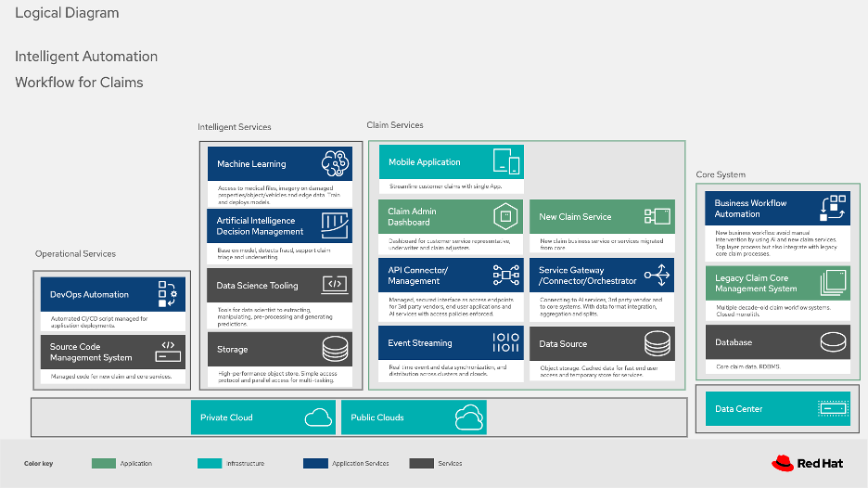The image size is (868, 488).
Task: Select the Private Cloud block title
Action: click(x=226, y=417)
